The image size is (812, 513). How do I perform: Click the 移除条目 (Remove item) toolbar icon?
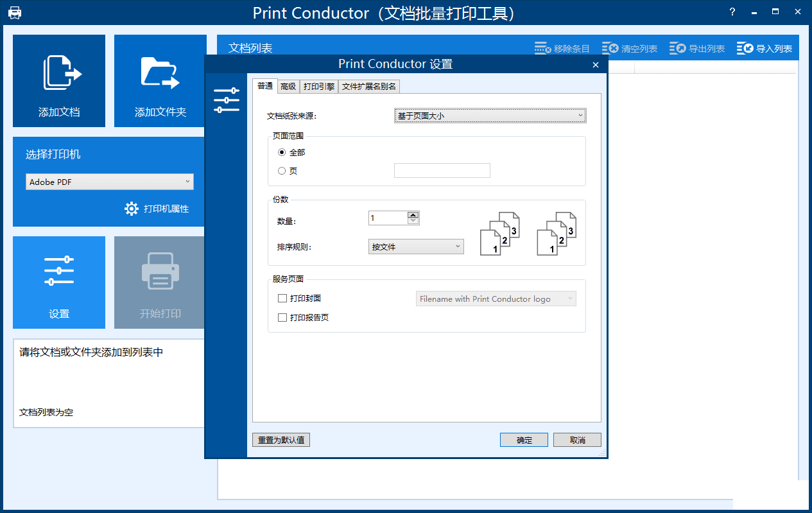tap(543, 48)
